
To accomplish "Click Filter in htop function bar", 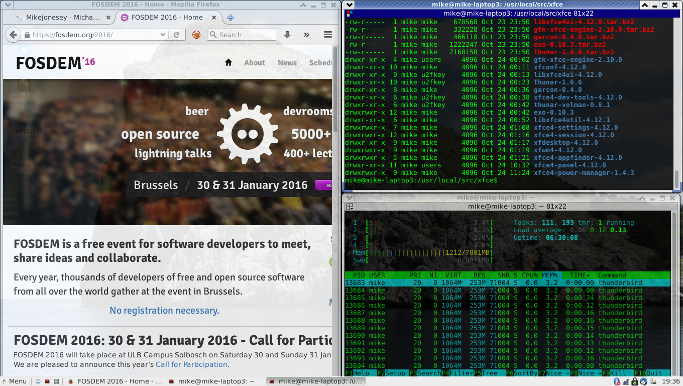I will 461,373.
